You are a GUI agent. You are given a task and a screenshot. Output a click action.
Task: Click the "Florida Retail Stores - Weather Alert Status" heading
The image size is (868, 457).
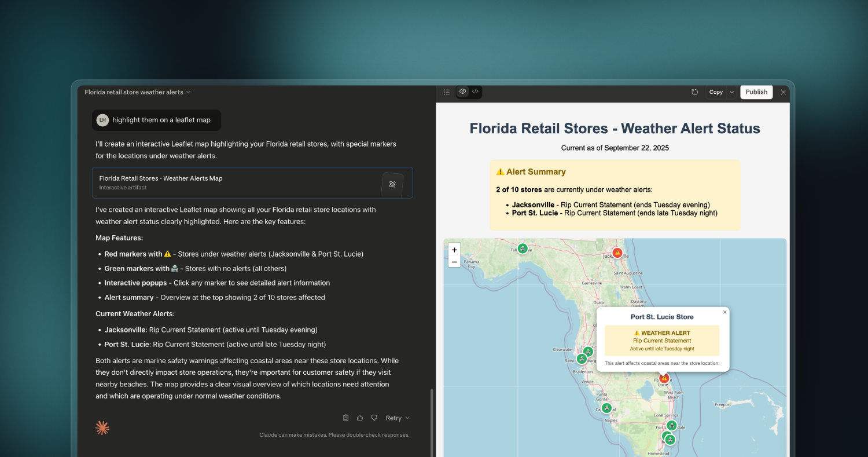pyautogui.click(x=615, y=129)
